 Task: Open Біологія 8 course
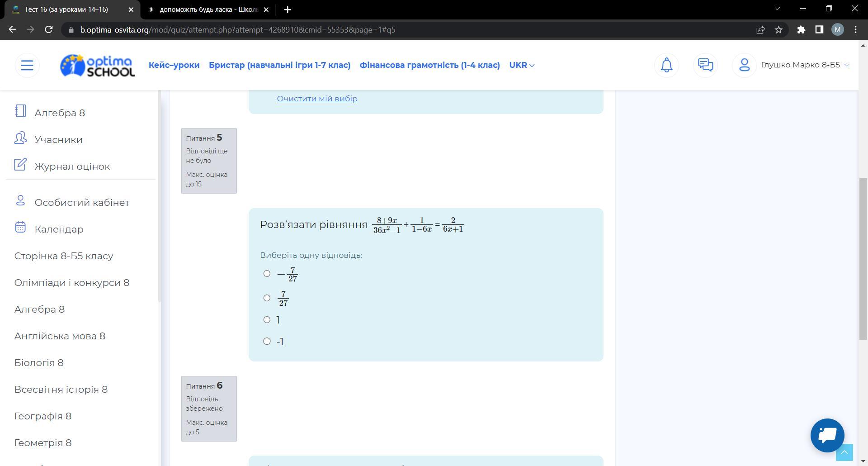39,363
